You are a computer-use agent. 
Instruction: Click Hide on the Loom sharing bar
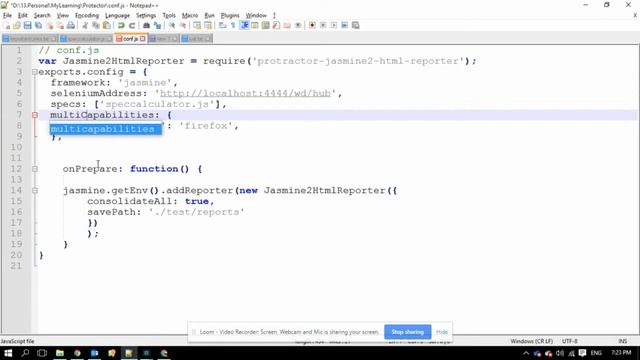(x=442, y=332)
